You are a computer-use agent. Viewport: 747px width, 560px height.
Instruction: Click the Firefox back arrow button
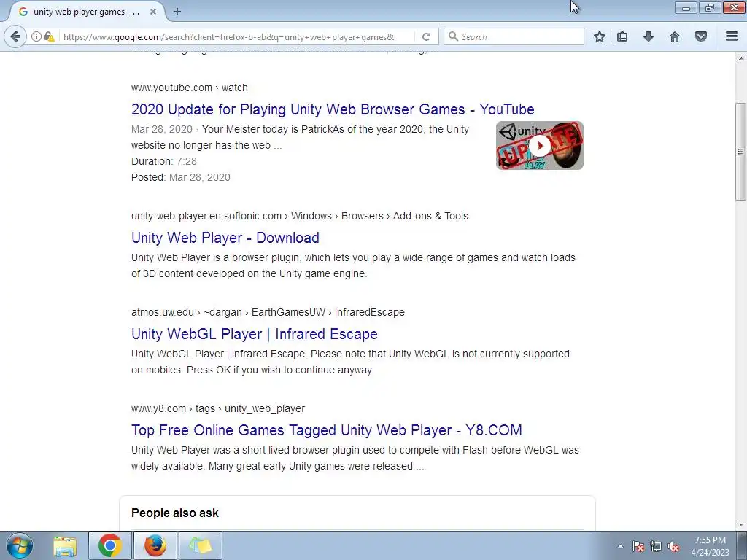point(15,36)
